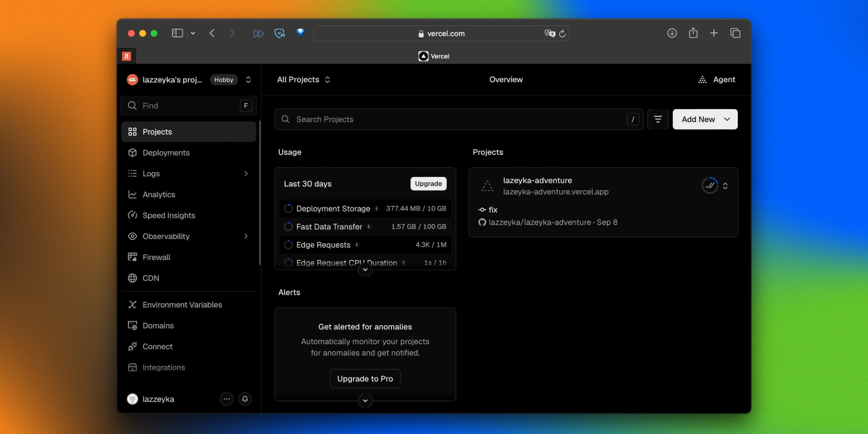
Task: Expand the Usage list chevron
Action: (365, 270)
